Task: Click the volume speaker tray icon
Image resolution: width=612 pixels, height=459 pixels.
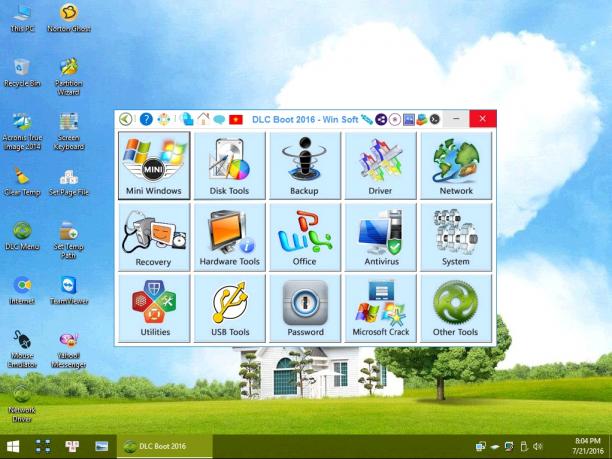Action: (x=538, y=446)
